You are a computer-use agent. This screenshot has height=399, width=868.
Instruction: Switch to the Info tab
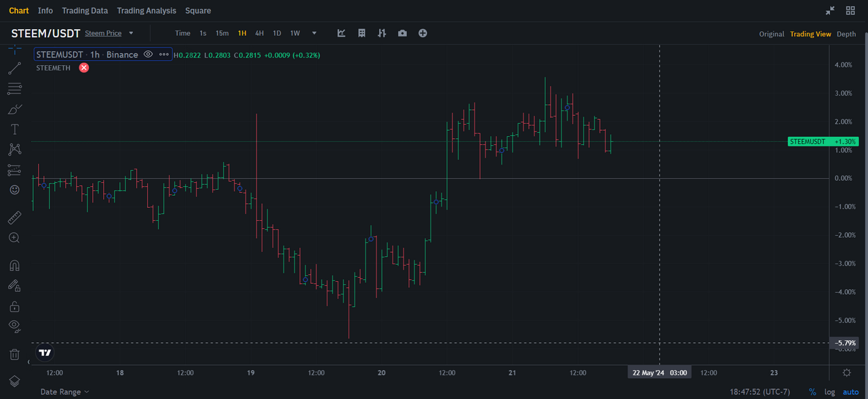click(45, 11)
